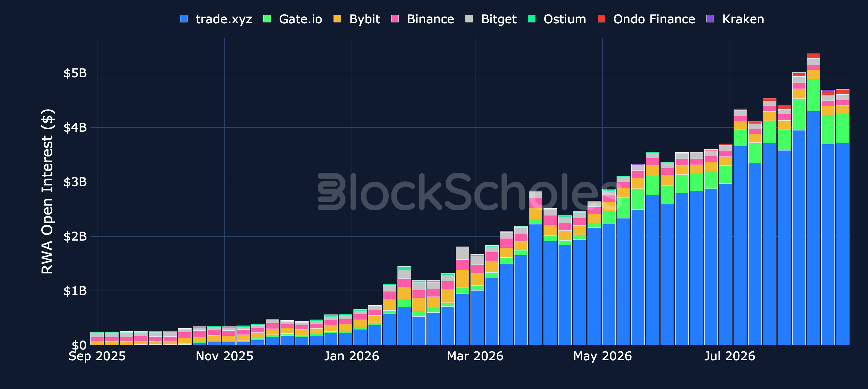Click the pink Binance legend swatch
868x389 pixels.
point(395,19)
